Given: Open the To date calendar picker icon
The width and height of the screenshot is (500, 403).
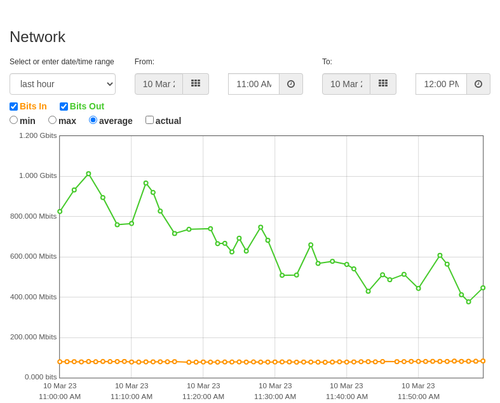Looking at the screenshot, I should pyautogui.click(x=383, y=84).
